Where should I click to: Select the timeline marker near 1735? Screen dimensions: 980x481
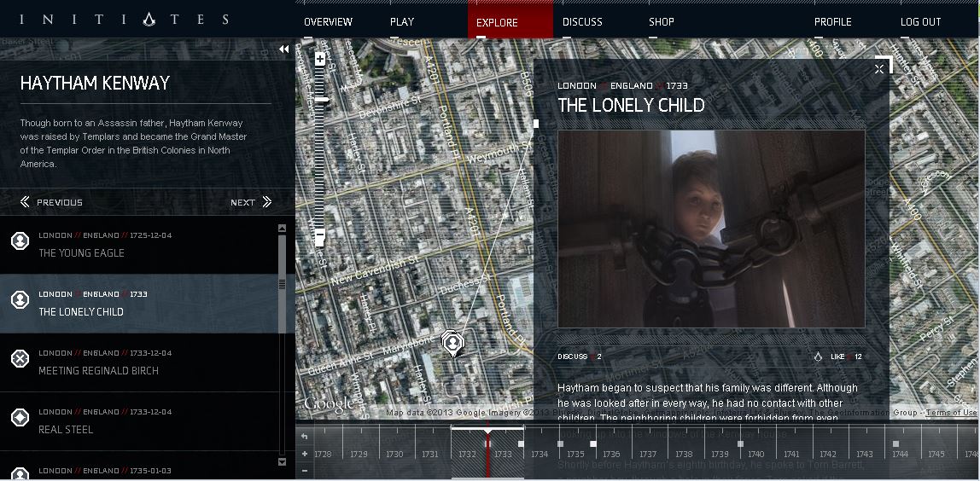(x=560, y=444)
